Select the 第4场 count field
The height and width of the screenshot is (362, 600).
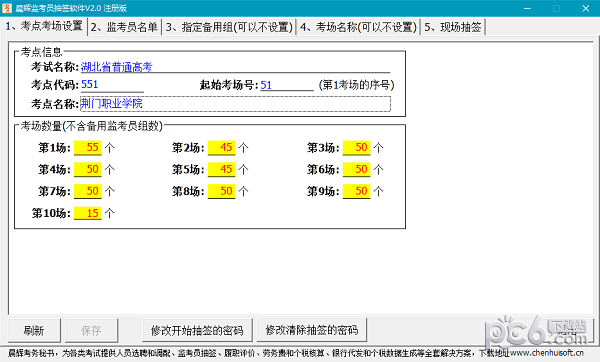click(x=88, y=170)
